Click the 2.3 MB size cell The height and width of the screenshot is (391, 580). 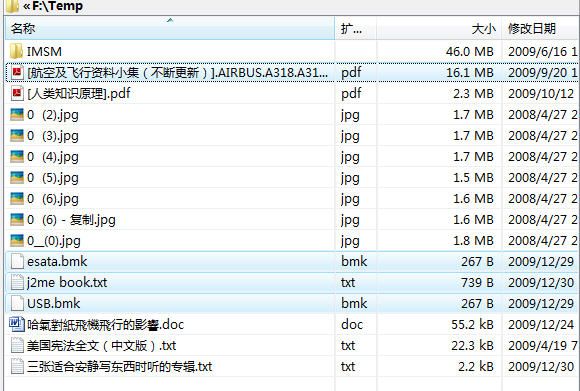[x=473, y=94]
